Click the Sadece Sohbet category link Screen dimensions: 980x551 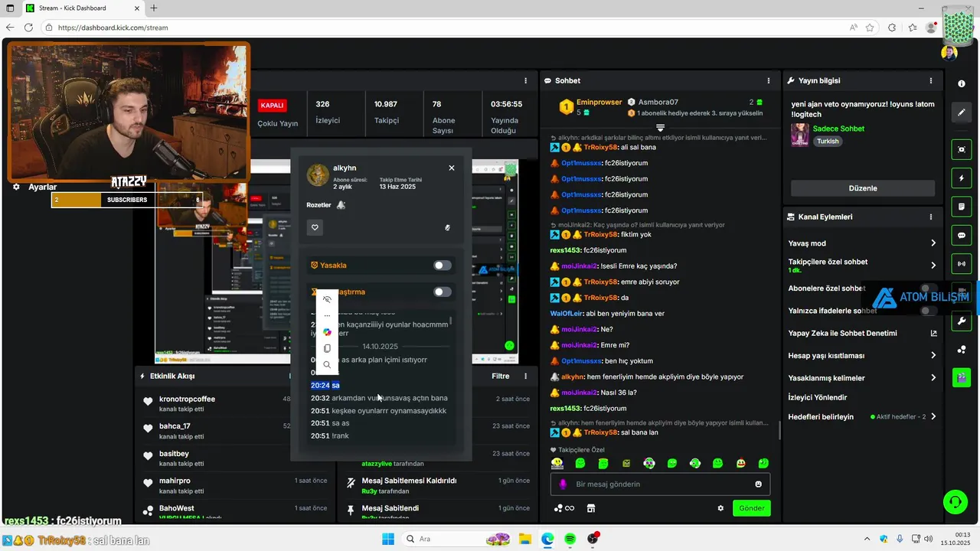point(838,129)
